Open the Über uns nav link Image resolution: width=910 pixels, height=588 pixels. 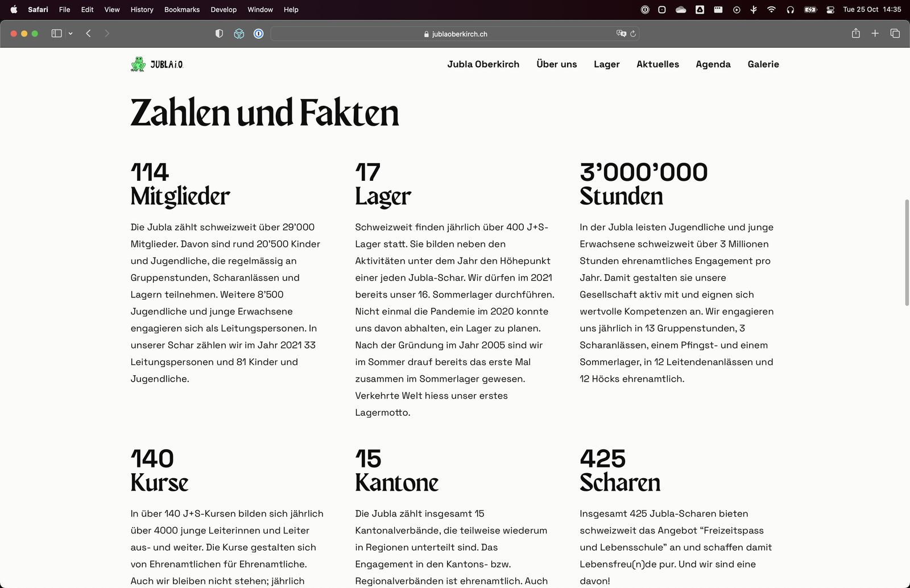coord(557,64)
